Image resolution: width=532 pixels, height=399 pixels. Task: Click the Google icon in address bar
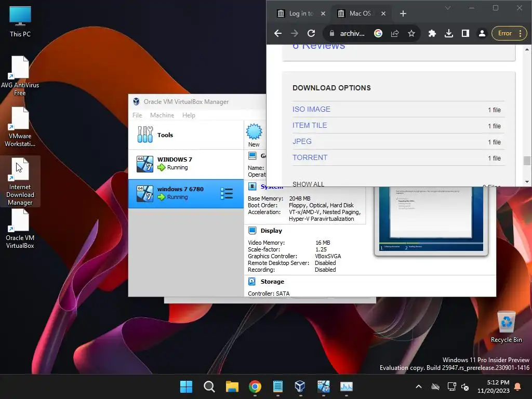378,33
